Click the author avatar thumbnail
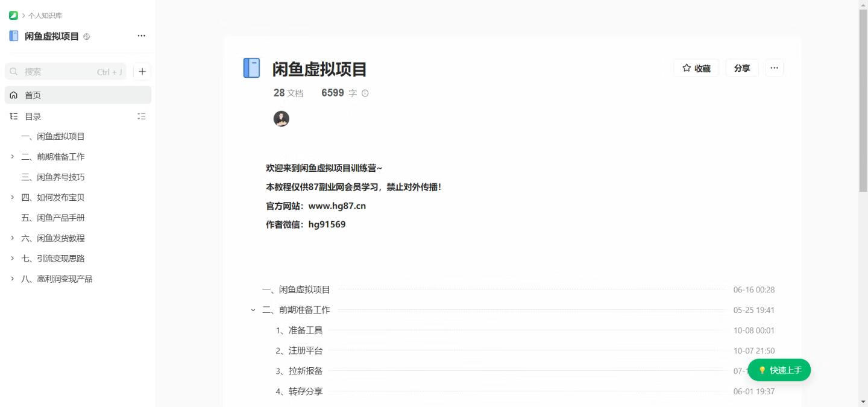Viewport: 868px width, 407px height. 281,119
